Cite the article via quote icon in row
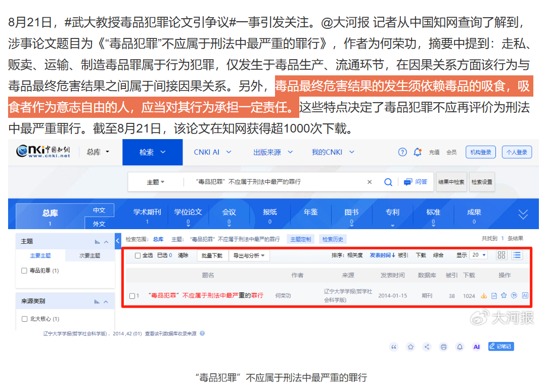The image size is (547, 392). point(514,295)
